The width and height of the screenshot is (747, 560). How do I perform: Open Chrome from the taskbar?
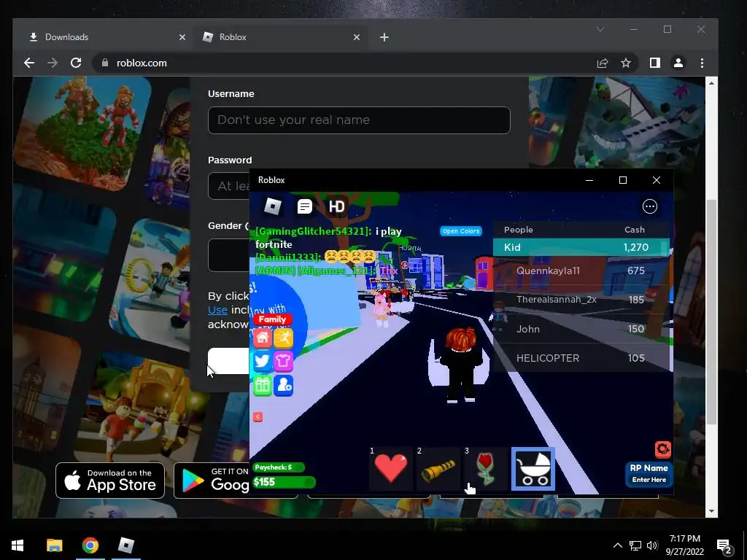click(x=90, y=545)
